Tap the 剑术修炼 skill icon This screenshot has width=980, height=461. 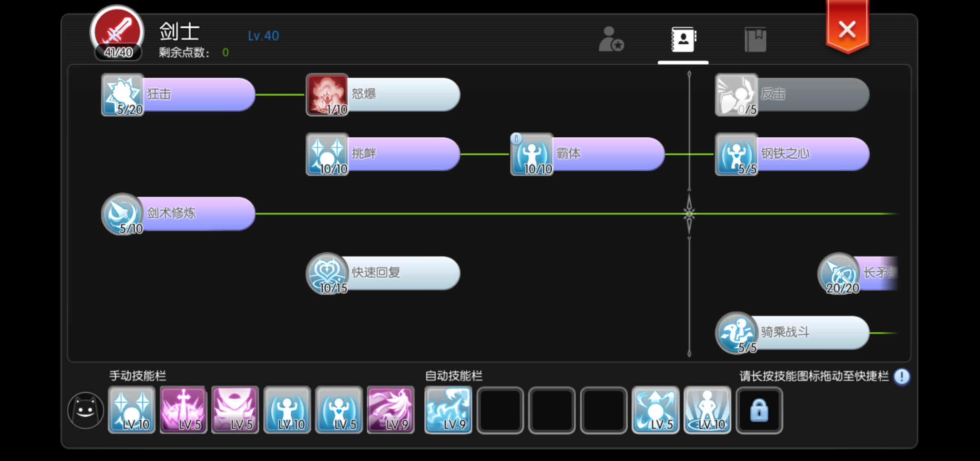(122, 214)
